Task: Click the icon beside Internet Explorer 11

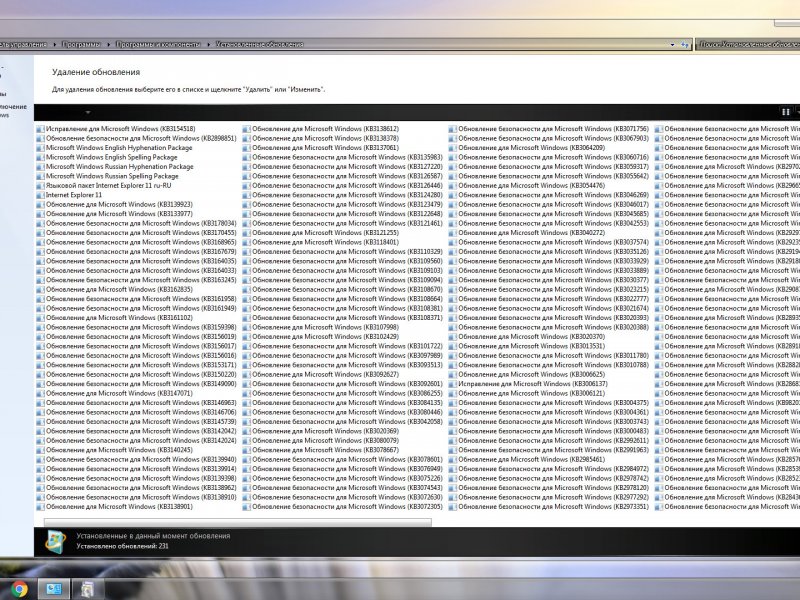Action: click(40, 195)
